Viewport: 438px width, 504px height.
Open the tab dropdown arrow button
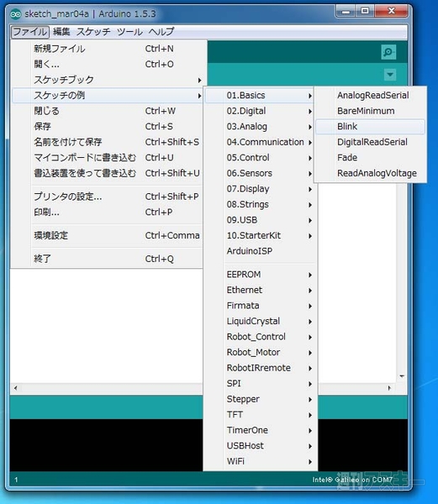point(390,75)
